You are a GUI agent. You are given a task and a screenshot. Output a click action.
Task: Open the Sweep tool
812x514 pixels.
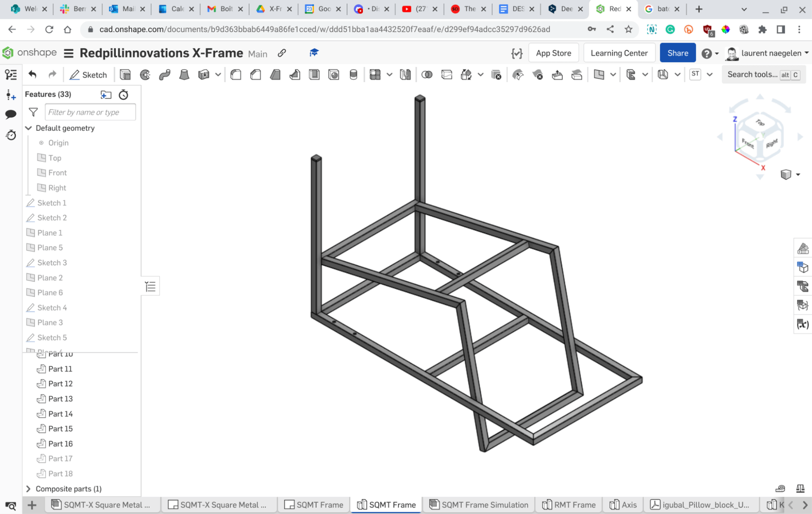(164, 75)
